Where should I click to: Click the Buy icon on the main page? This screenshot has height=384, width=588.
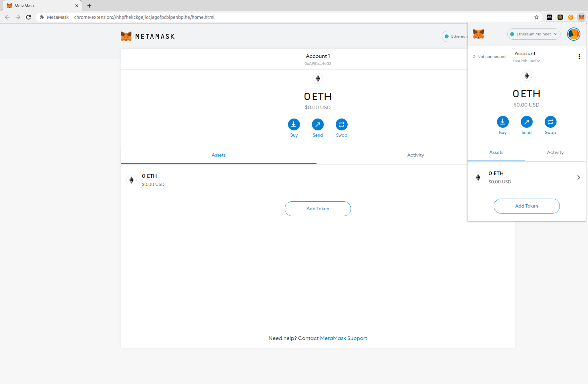click(x=294, y=124)
